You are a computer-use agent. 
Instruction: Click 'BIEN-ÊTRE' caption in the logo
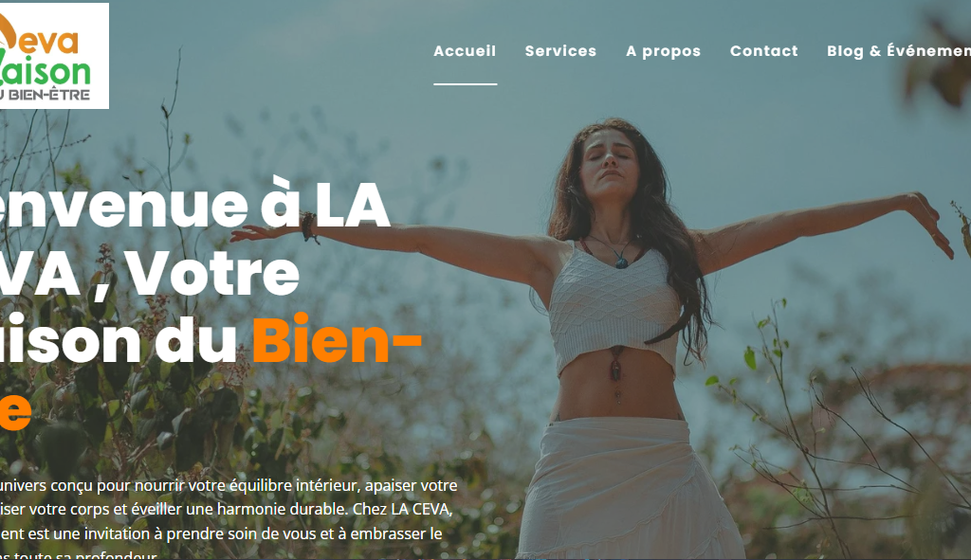[x=49, y=96]
